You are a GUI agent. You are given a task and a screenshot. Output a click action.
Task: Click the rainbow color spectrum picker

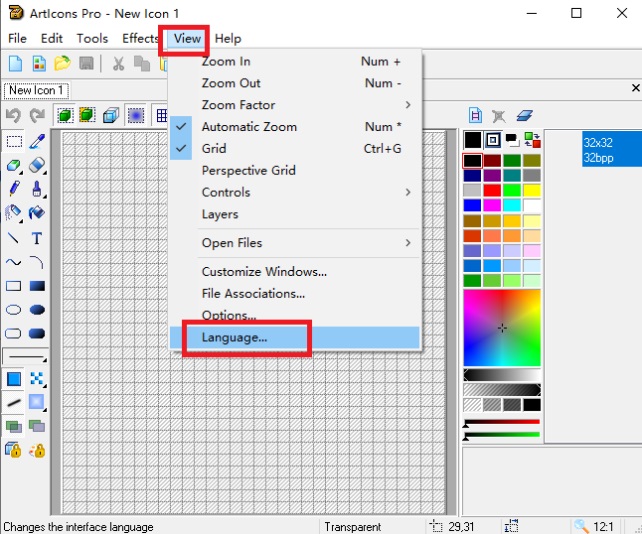coord(502,328)
